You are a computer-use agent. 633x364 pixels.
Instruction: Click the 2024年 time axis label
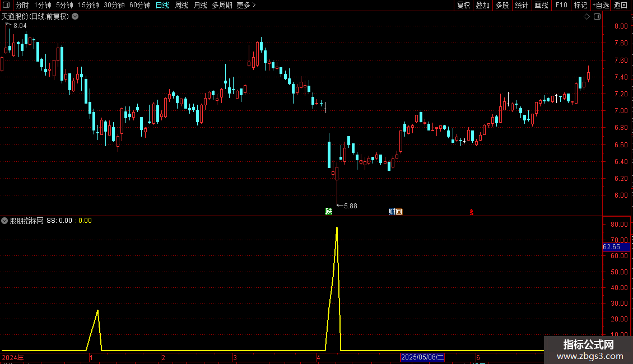point(13,357)
